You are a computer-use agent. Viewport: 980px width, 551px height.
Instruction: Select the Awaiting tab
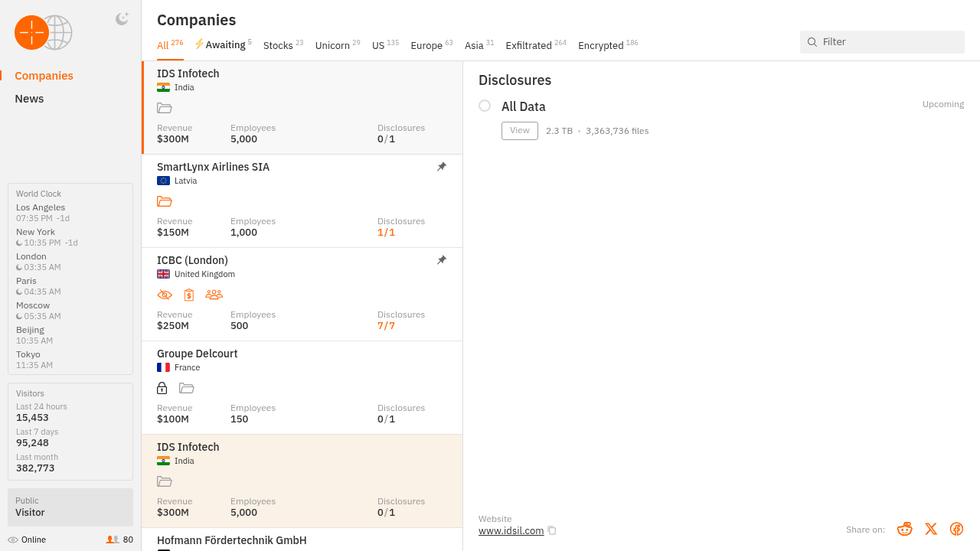point(224,45)
